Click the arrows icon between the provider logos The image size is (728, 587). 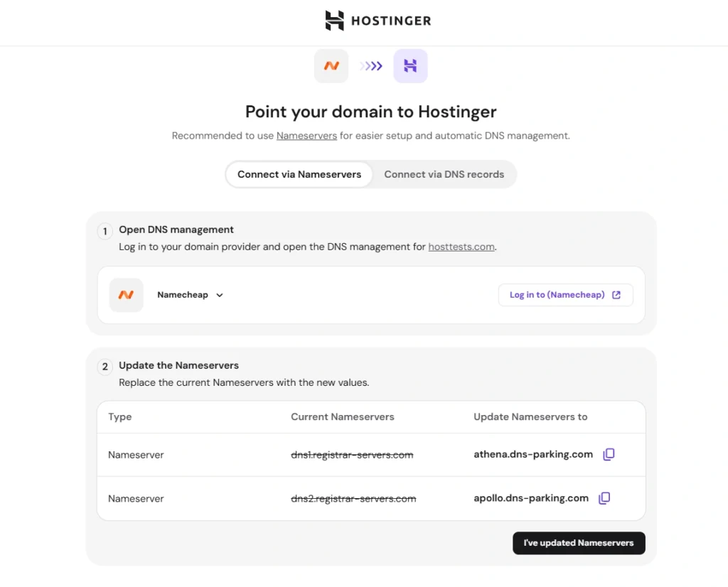[x=371, y=66]
